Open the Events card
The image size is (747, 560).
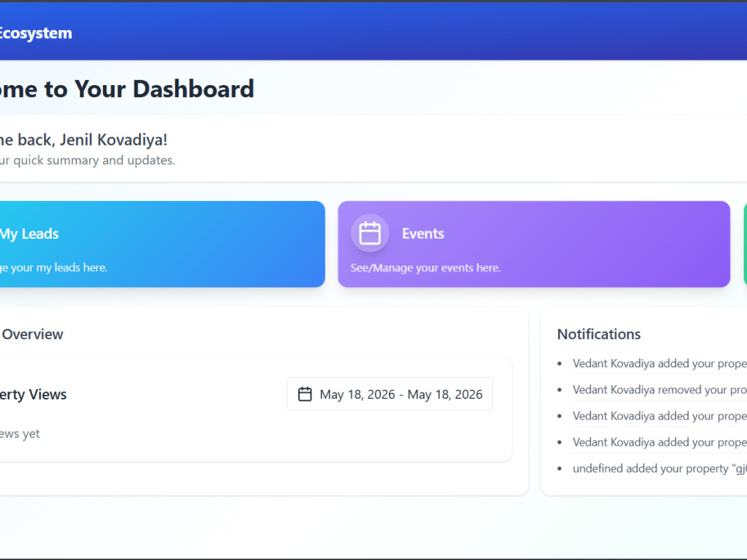(x=533, y=244)
